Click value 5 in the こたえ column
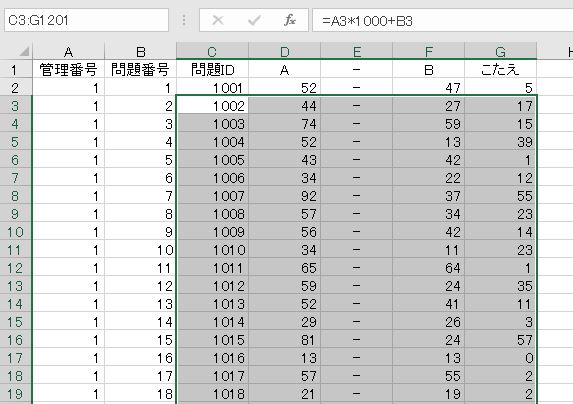This screenshot has height=404, width=573. (500, 88)
